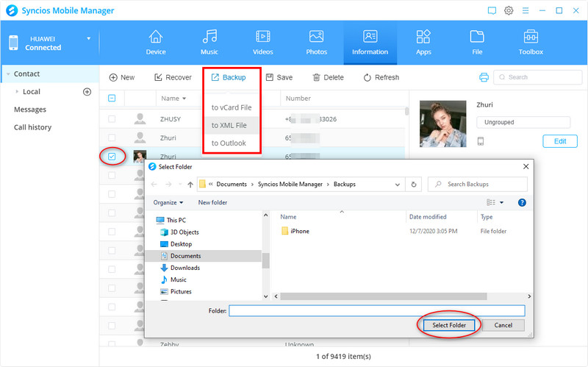This screenshot has height=367, width=588.
Task: Click the Delete button
Action: (328, 77)
